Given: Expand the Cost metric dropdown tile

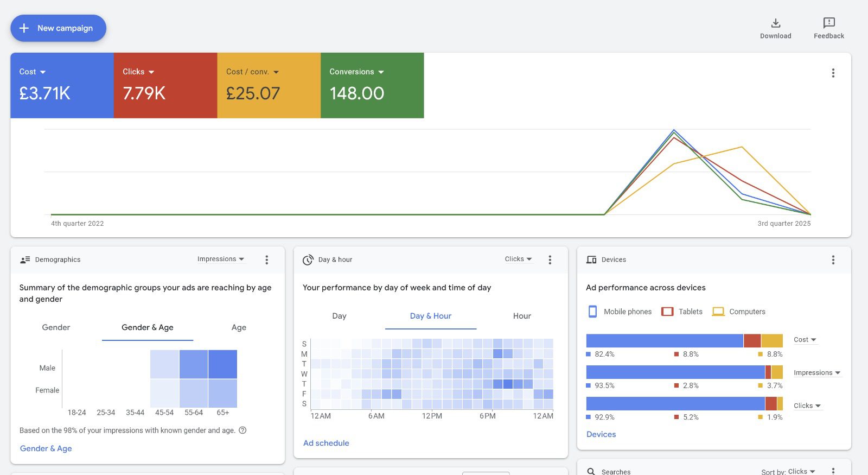Looking at the screenshot, I should (x=33, y=72).
